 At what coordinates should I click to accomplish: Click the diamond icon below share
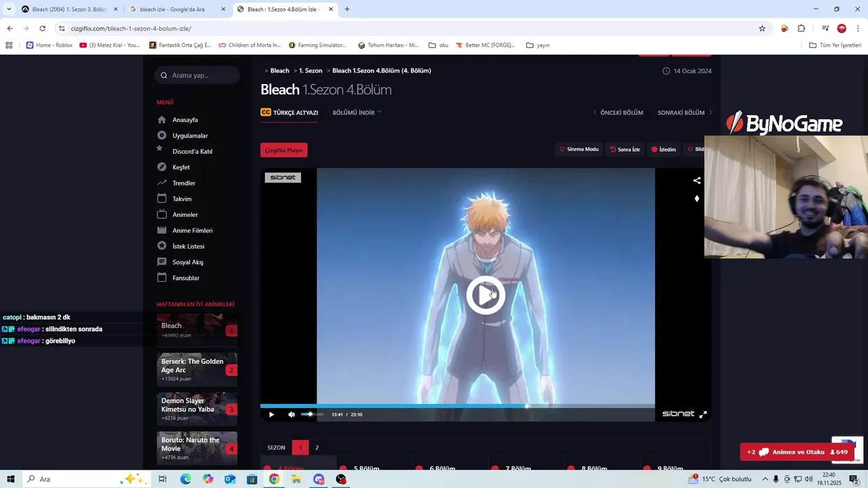point(696,199)
